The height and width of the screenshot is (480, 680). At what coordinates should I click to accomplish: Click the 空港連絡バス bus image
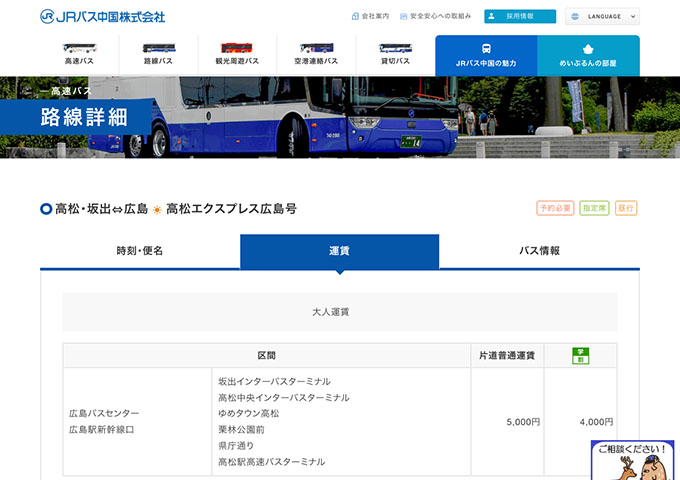tap(316, 48)
